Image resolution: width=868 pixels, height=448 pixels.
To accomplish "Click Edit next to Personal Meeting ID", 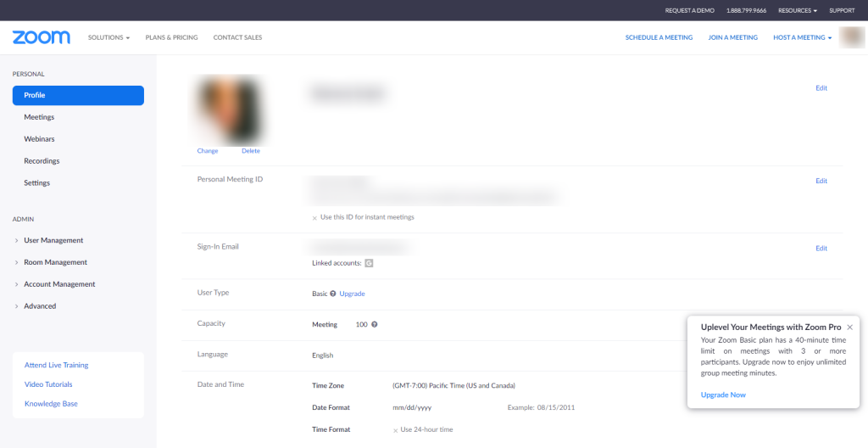I will (x=821, y=181).
